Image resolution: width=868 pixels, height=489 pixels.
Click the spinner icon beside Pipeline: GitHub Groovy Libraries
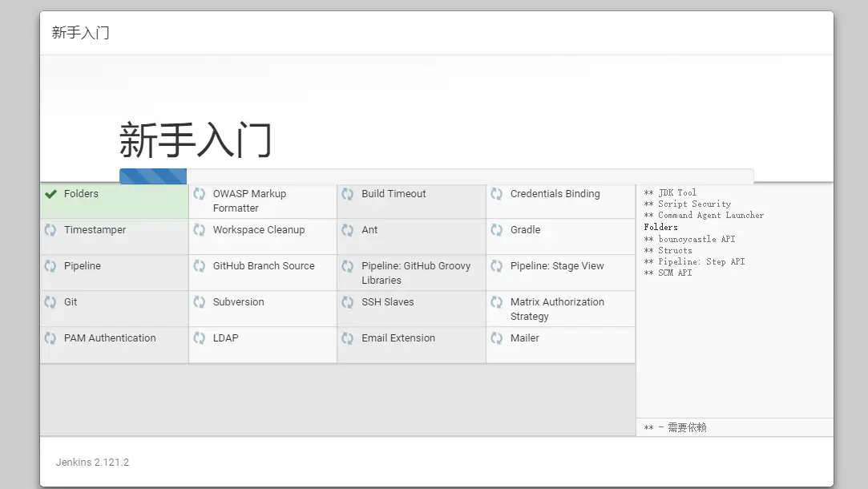pos(348,266)
